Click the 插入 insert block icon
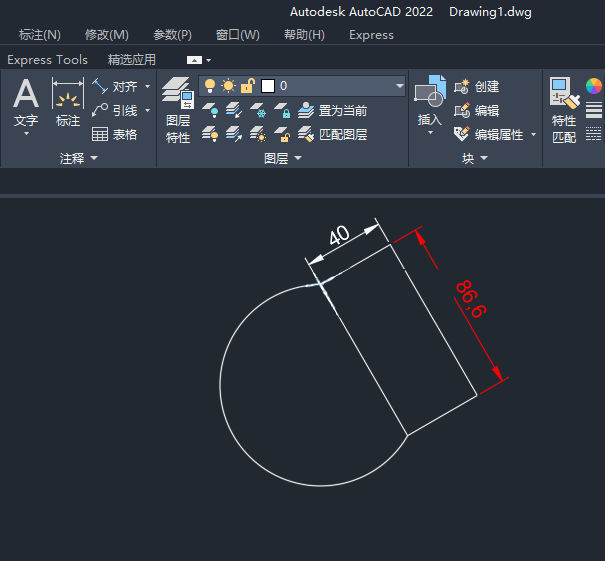 tap(430, 92)
